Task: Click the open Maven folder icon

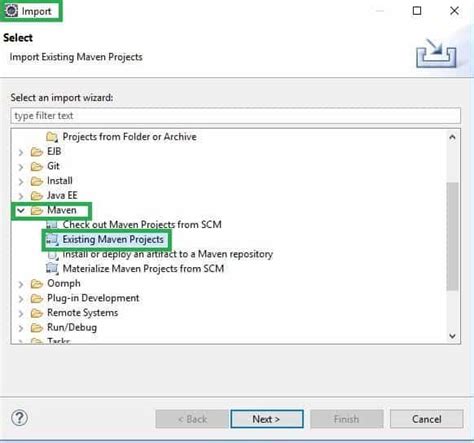Action: (37, 210)
